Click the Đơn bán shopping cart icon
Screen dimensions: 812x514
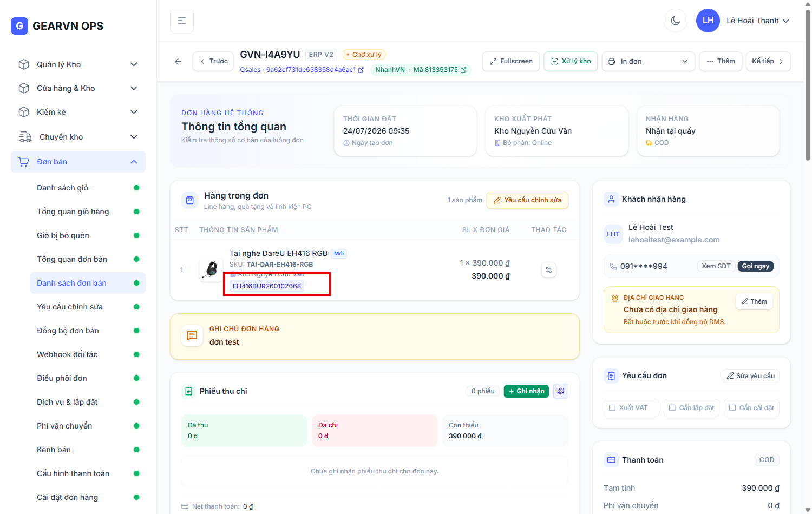coord(24,162)
